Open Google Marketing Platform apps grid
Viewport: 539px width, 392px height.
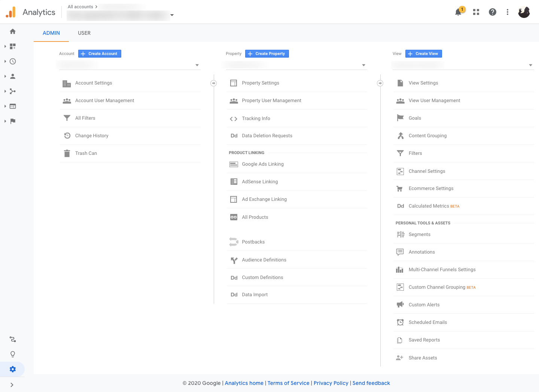(476, 12)
